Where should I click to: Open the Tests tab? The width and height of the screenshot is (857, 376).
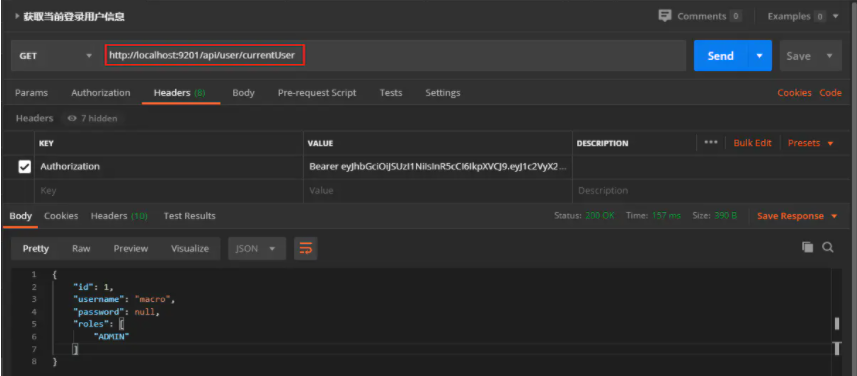(x=391, y=93)
